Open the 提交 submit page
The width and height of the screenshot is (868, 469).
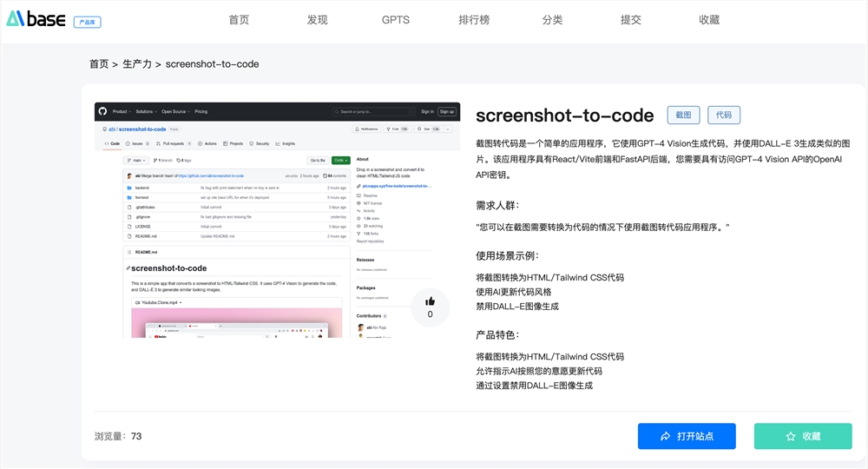(x=630, y=20)
